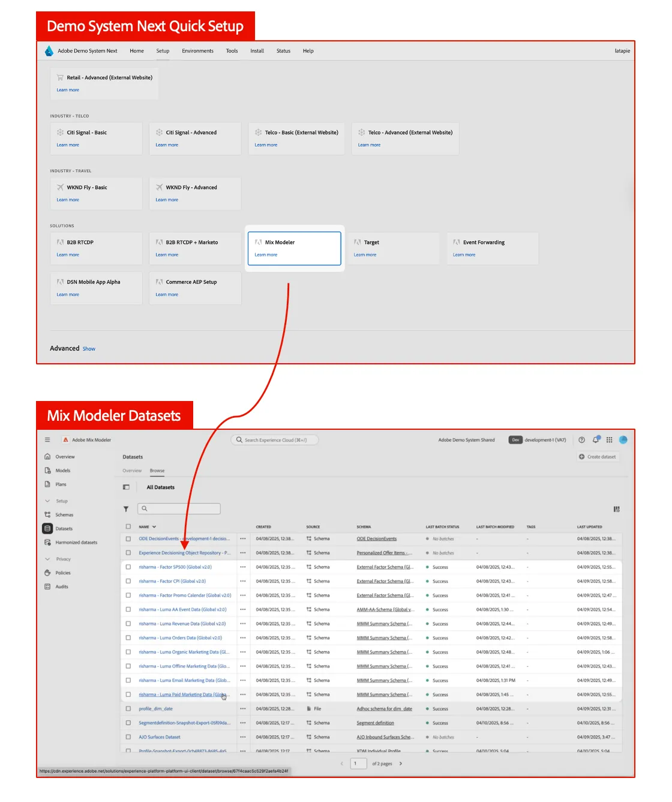Open the Status menu item

[283, 51]
